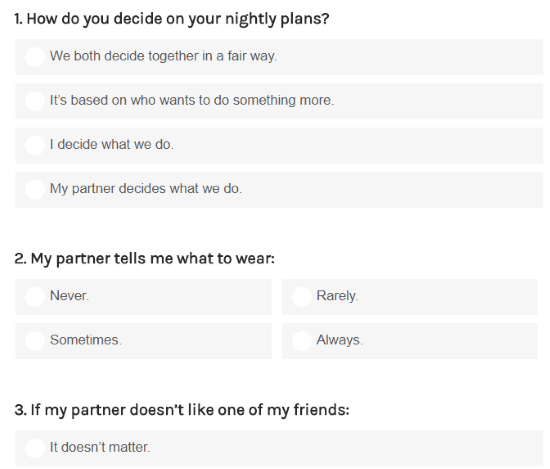
Task: Choose 'It's based on who wants' radio
Action: pyautogui.click(x=35, y=101)
